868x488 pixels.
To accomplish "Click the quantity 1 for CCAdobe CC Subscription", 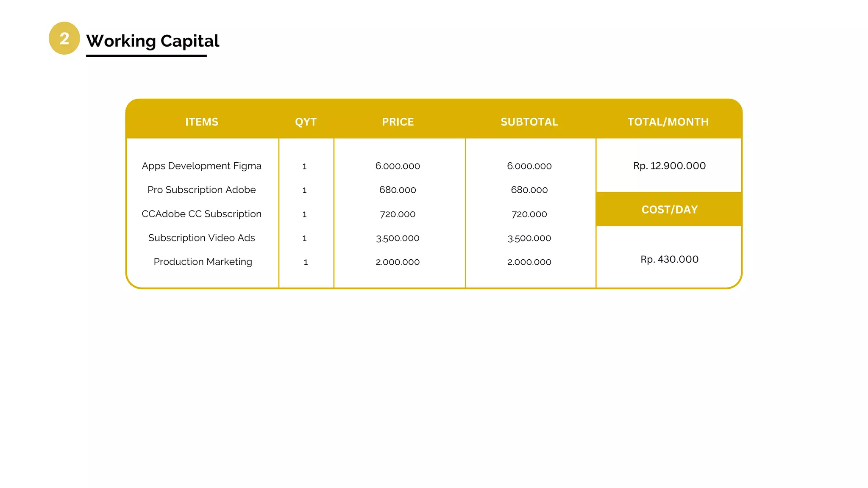I will tap(305, 215).
